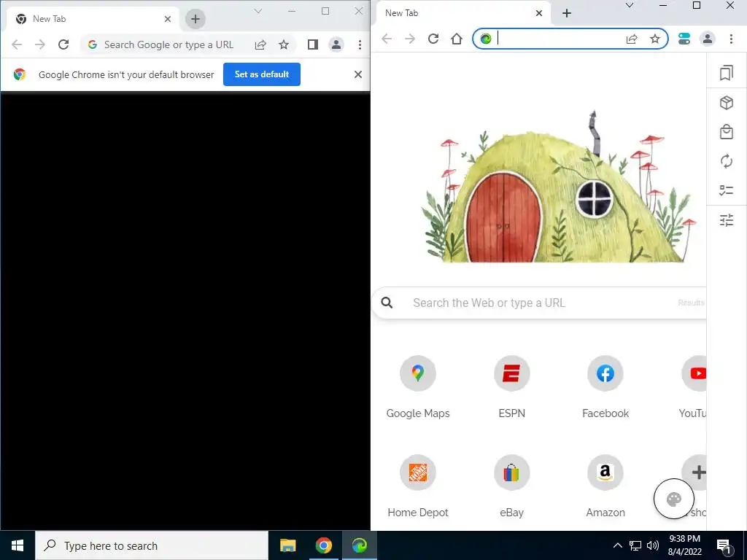Bookmark this tab in Chrome window
This screenshot has width=747, height=560.
pos(284,44)
